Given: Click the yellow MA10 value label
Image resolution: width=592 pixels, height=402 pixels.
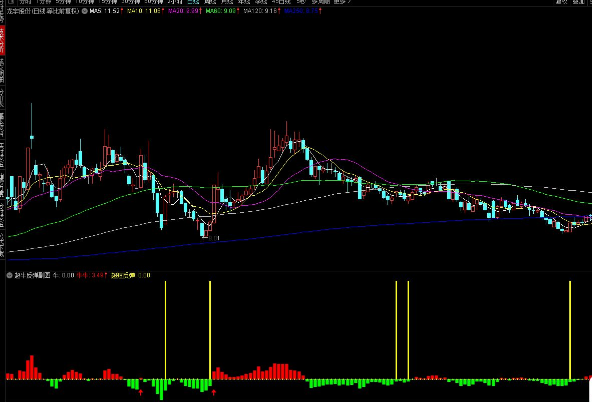Looking at the screenshot, I should [x=145, y=11].
